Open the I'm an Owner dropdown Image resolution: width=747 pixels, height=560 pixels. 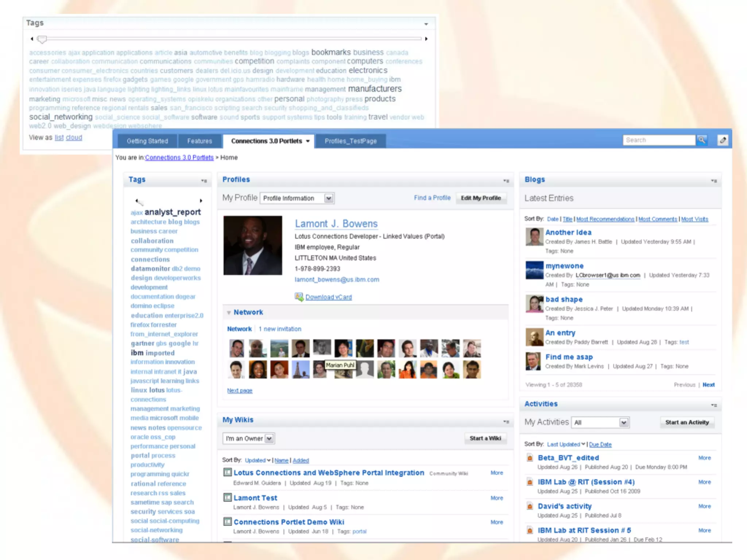(269, 438)
